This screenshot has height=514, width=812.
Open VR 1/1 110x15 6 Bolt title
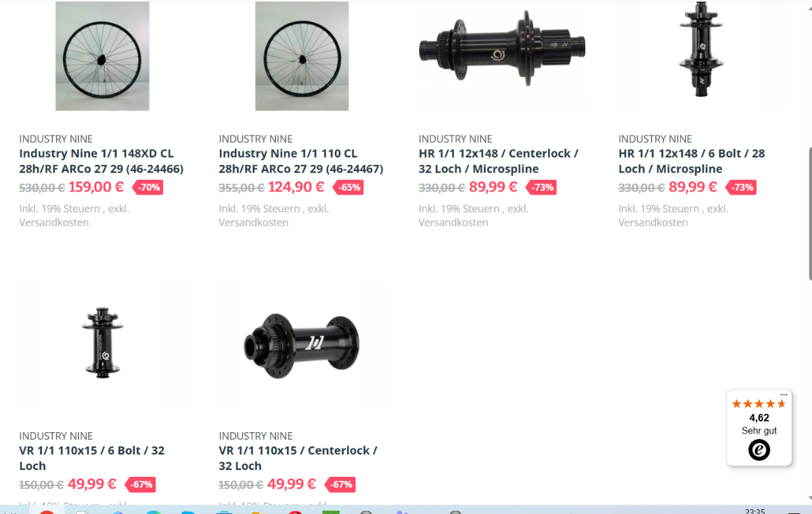(92, 458)
